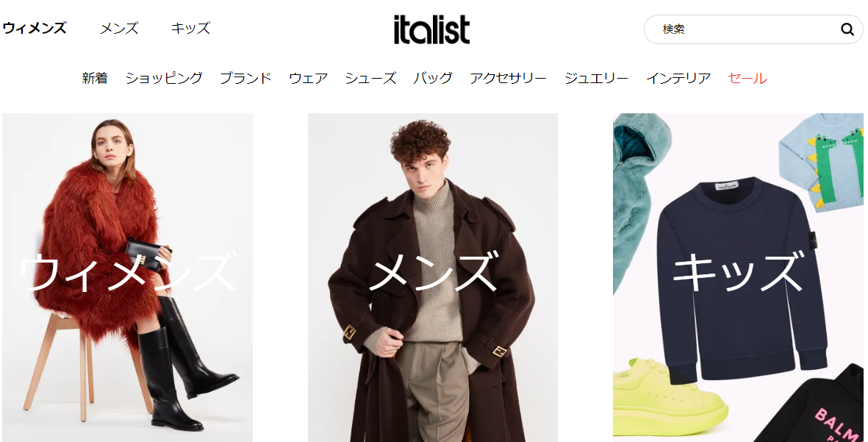The width and height of the screenshot is (868, 442).
Task: Focus the 検索 search field
Action: click(747, 29)
